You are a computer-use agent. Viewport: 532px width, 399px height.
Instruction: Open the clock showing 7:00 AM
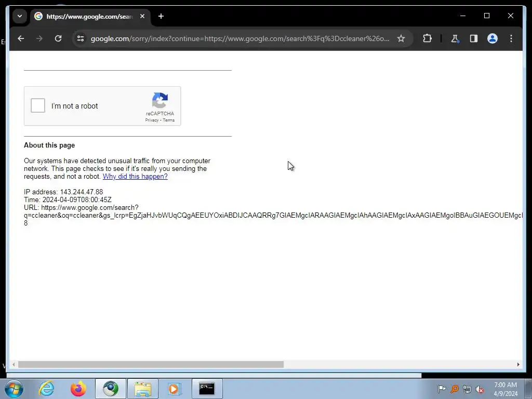506,389
